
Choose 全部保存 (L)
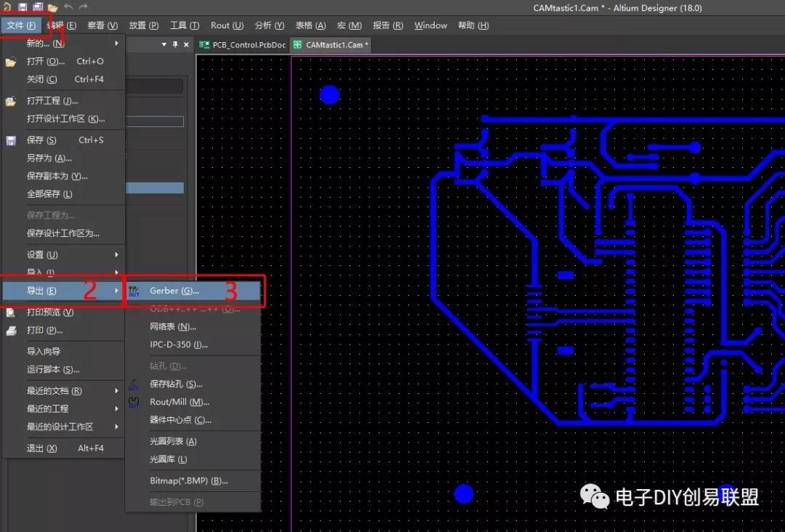coord(63,193)
